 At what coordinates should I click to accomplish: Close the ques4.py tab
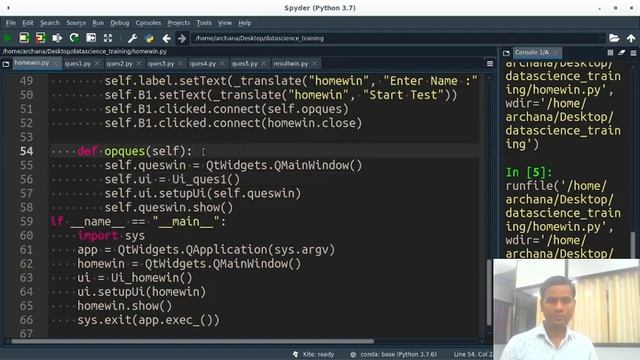click(222, 64)
